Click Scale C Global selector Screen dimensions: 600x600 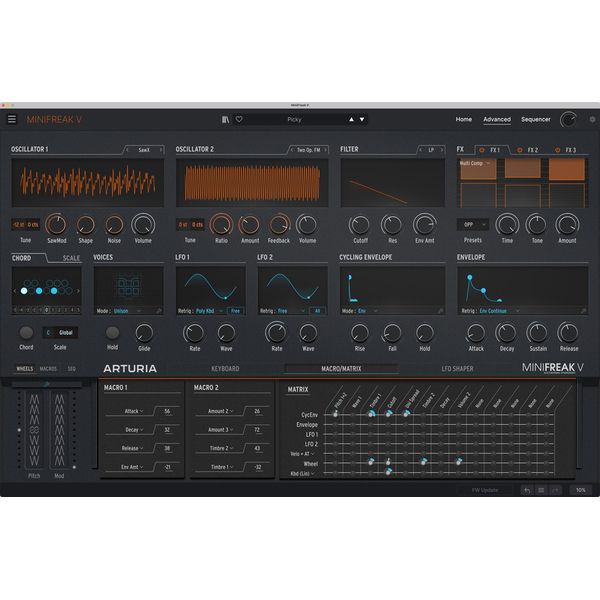click(x=60, y=333)
